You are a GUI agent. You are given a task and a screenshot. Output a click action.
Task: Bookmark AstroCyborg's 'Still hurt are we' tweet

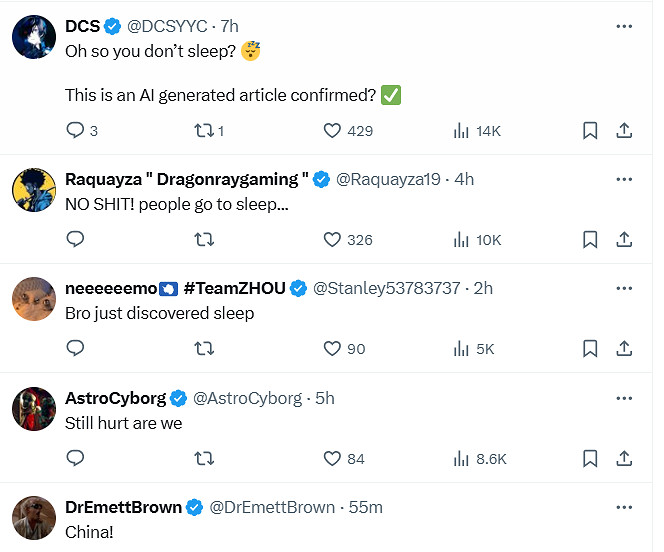tap(590, 458)
